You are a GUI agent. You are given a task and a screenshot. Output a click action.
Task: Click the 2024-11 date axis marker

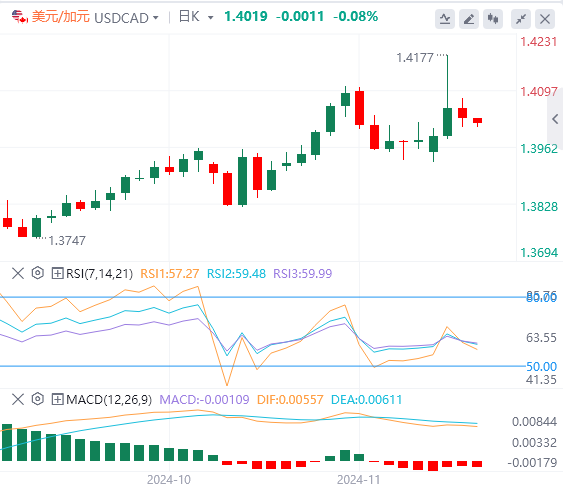pyautogui.click(x=358, y=480)
